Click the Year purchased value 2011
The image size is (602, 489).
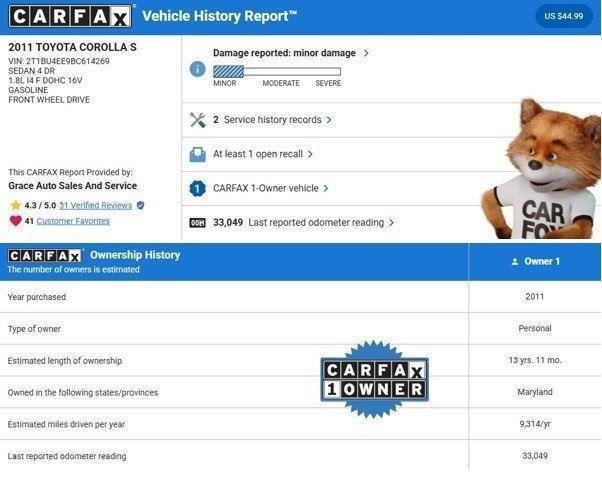coord(535,297)
